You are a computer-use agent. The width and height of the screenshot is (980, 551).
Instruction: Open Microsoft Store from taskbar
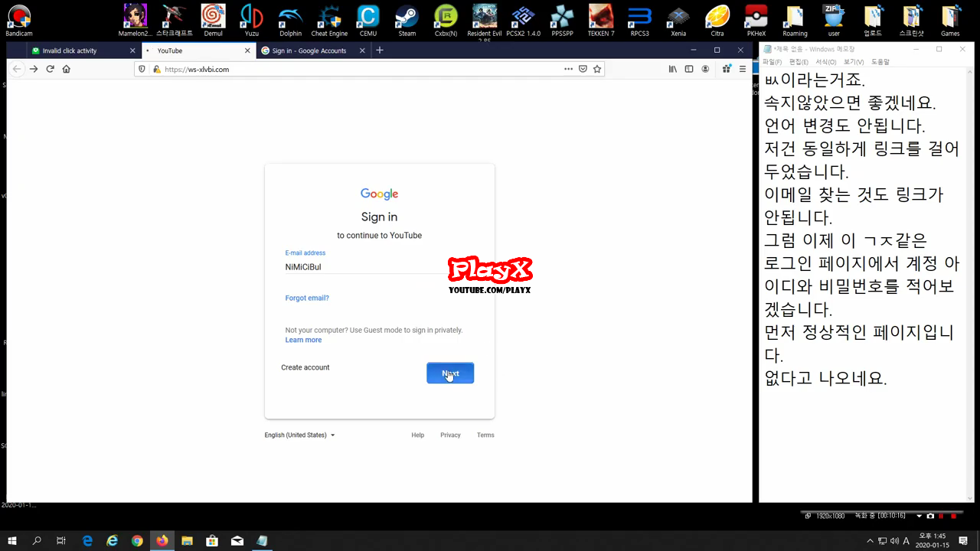point(212,540)
